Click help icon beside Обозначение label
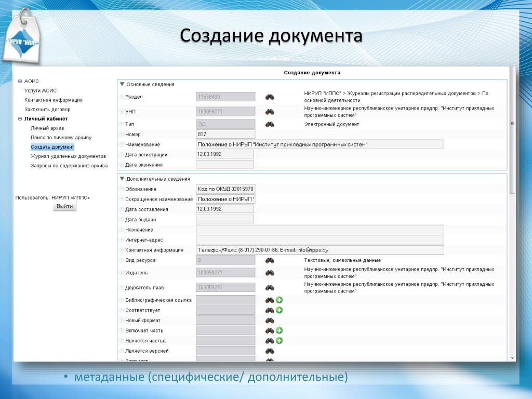 (122, 189)
